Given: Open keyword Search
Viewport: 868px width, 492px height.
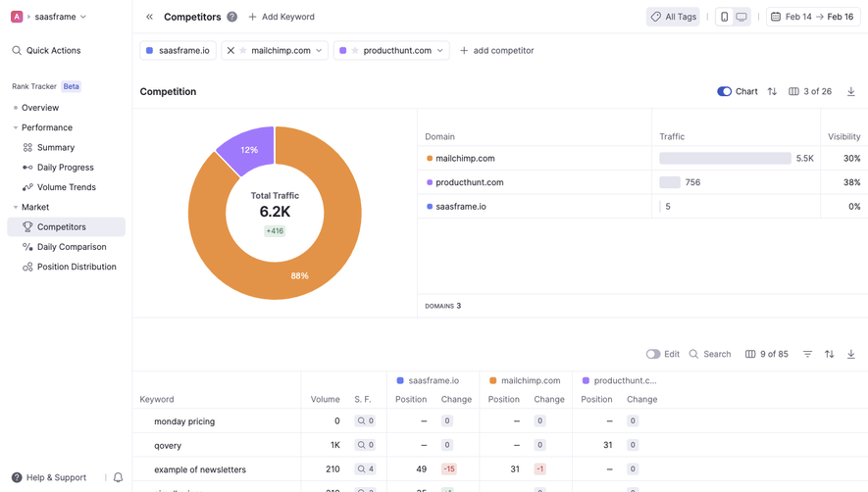Looking at the screenshot, I should tap(710, 354).
